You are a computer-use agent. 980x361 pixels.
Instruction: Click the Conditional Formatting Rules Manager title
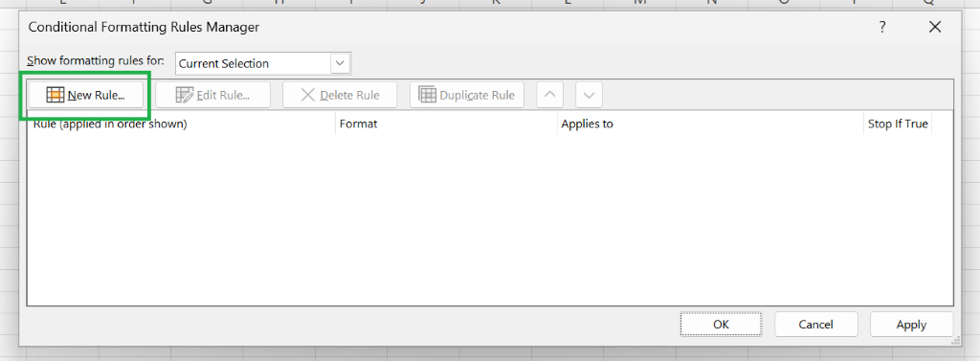tap(144, 27)
